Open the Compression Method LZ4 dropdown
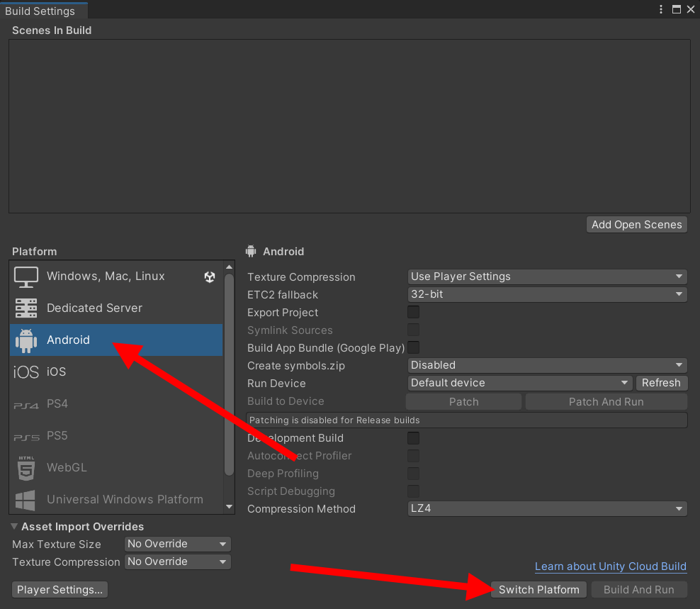This screenshot has height=609, width=700. pyautogui.click(x=548, y=508)
